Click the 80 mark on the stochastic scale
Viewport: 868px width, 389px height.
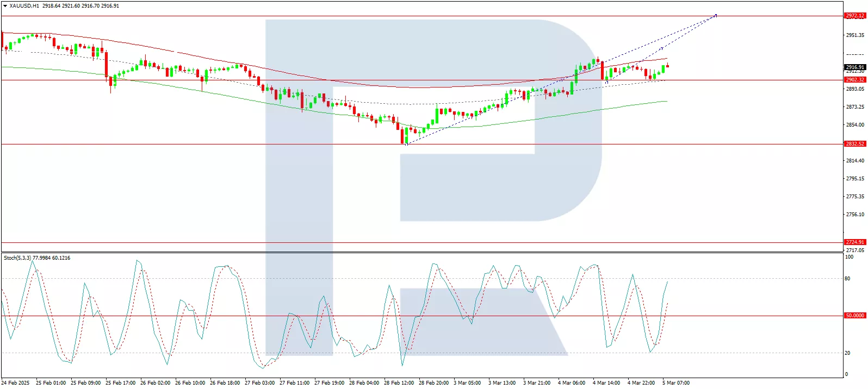[x=847, y=279]
